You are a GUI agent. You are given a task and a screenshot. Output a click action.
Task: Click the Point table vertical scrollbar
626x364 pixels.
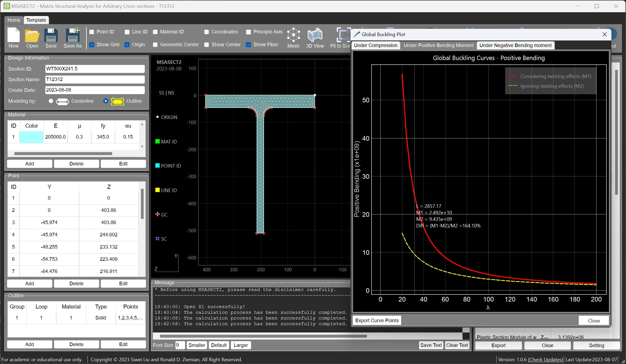142,204
